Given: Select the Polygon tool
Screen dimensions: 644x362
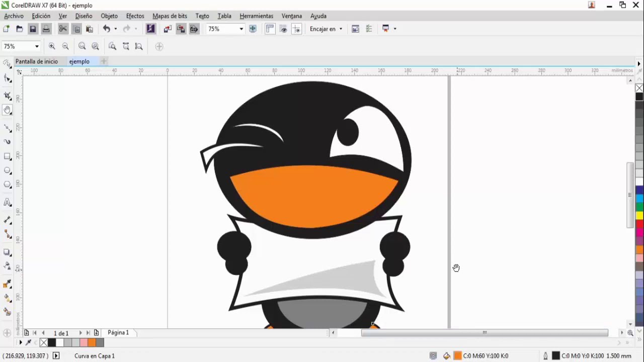Looking at the screenshot, I should point(7,185).
